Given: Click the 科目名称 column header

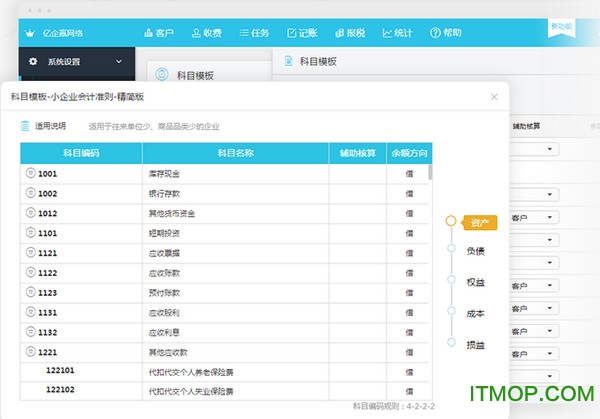Looking at the screenshot, I should [235, 153].
